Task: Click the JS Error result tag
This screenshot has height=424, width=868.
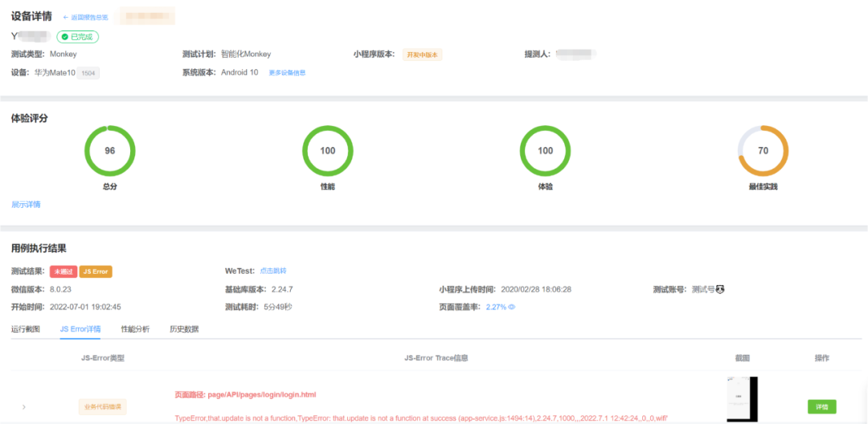Action: tap(96, 271)
